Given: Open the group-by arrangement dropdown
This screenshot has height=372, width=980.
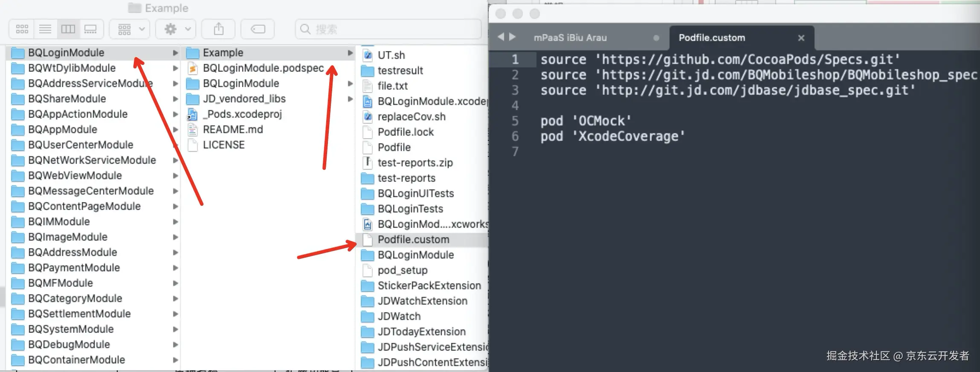Looking at the screenshot, I should click(x=130, y=29).
